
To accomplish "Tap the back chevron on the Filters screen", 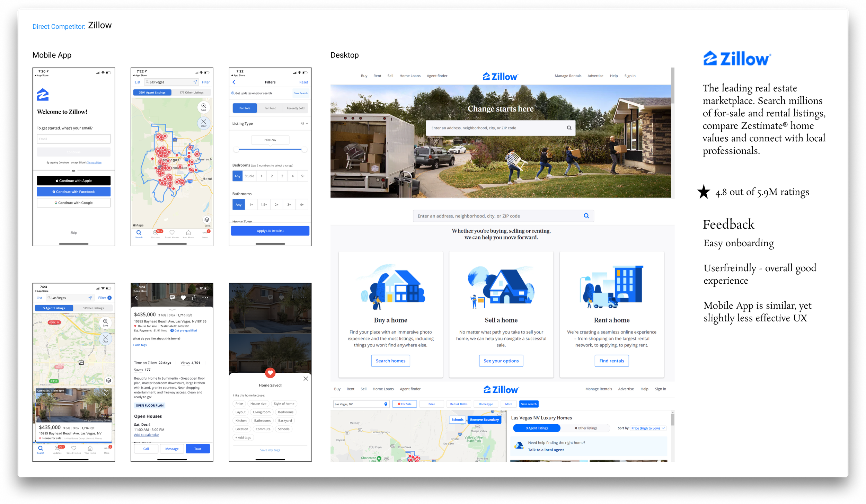I will coord(234,82).
